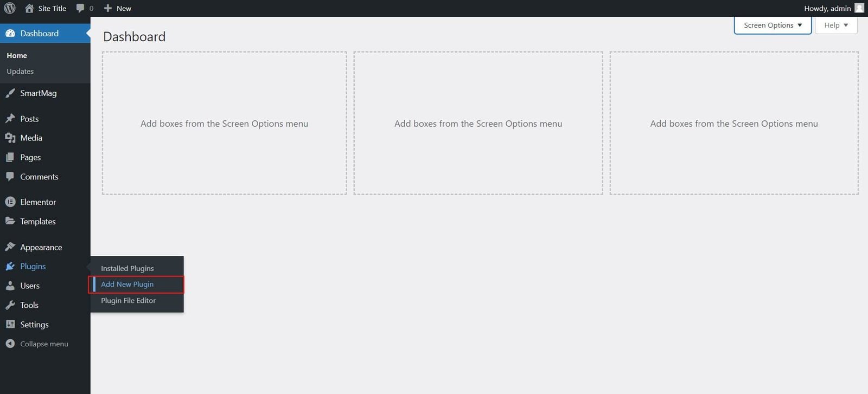Click the Elementor icon in sidebar
Screen dimensions: 868x394
(10, 202)
